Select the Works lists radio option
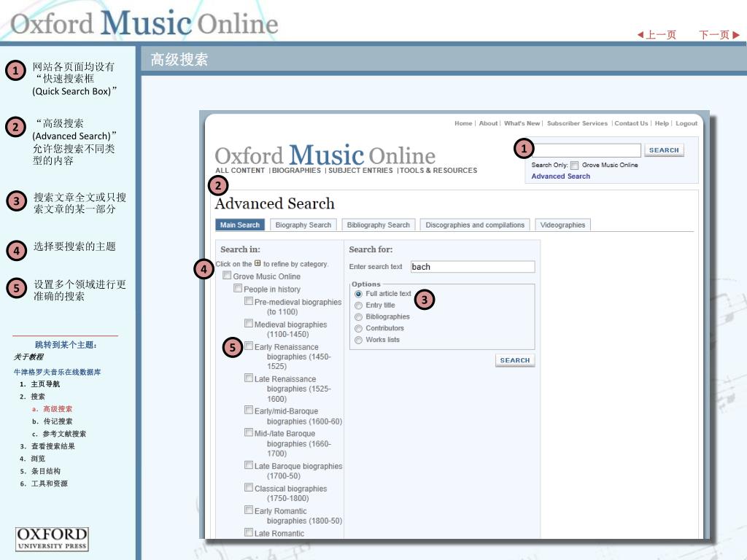 [359, 340]
